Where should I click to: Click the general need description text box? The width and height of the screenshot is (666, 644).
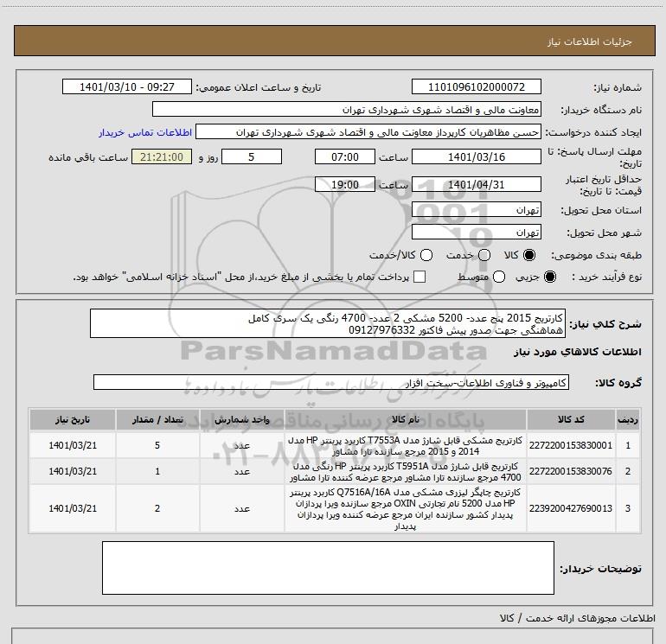click(328, 323)
